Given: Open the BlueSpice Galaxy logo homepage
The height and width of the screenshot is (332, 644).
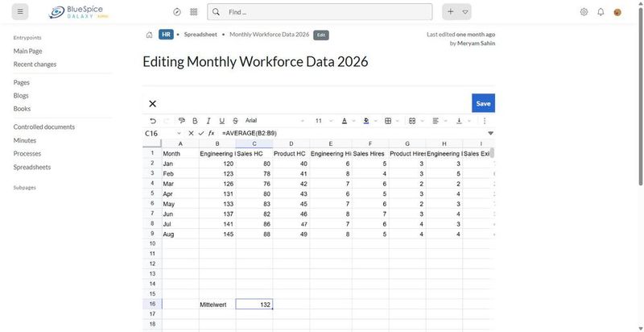Looking at the screenshot, I should pos(78,12).
